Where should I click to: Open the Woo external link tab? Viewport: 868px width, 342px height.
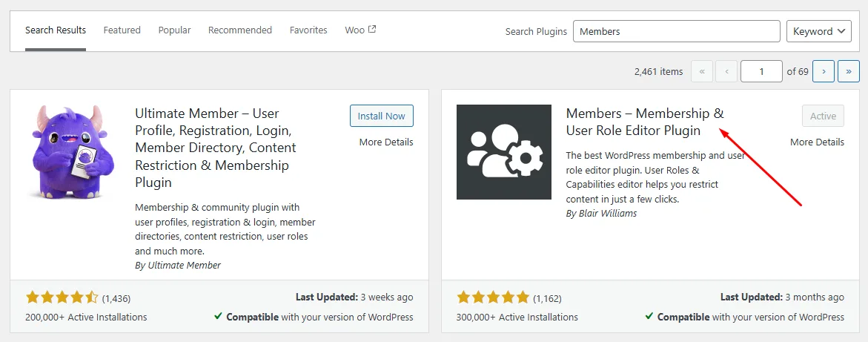point(360,30)
